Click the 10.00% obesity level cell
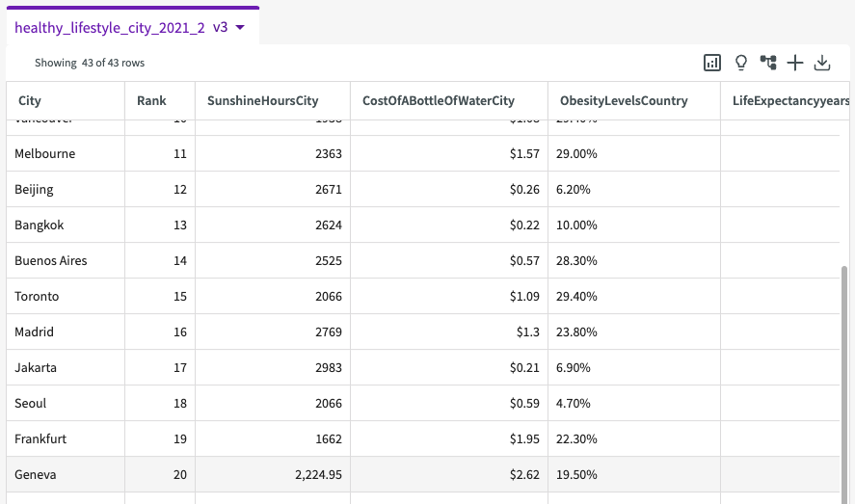Image resolution: width=855 pixels, height=504 pixels. point(634,225)
